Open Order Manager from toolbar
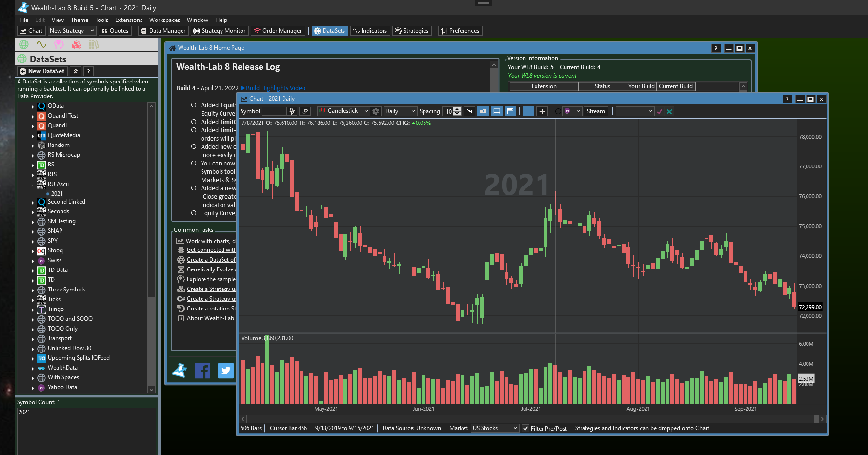Viewport: 868px width, 455px height. (x=278, y=31)
